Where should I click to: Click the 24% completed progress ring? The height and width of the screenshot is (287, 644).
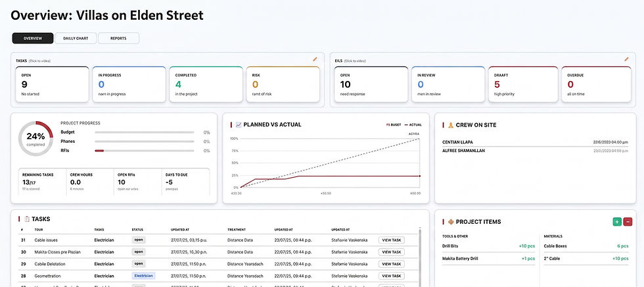tap(35, 139)
